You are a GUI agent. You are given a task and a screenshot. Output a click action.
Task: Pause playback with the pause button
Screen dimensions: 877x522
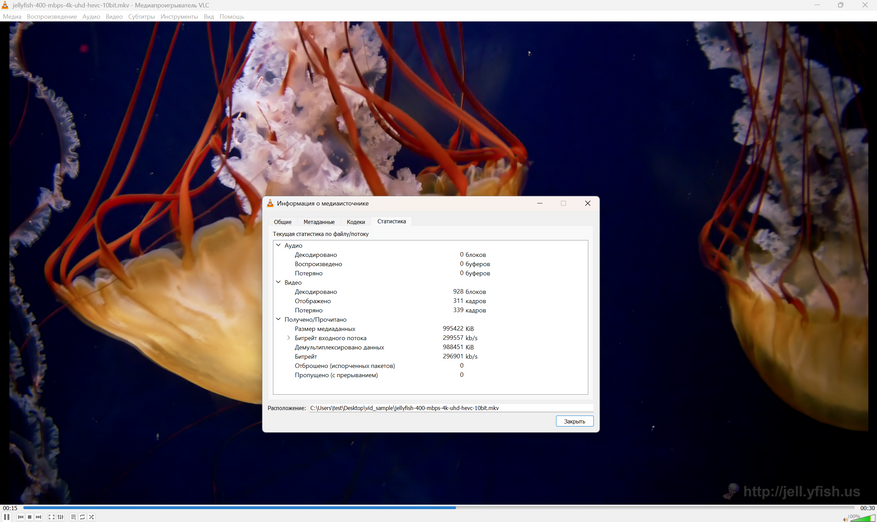6,517
